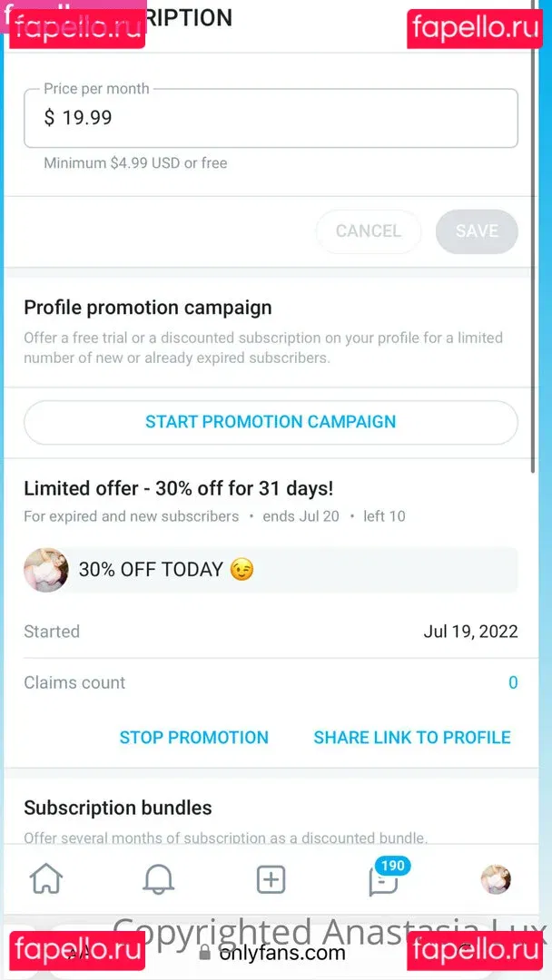Click the winking emoji in promo message

pyautogui.click(x=241, y=570)
